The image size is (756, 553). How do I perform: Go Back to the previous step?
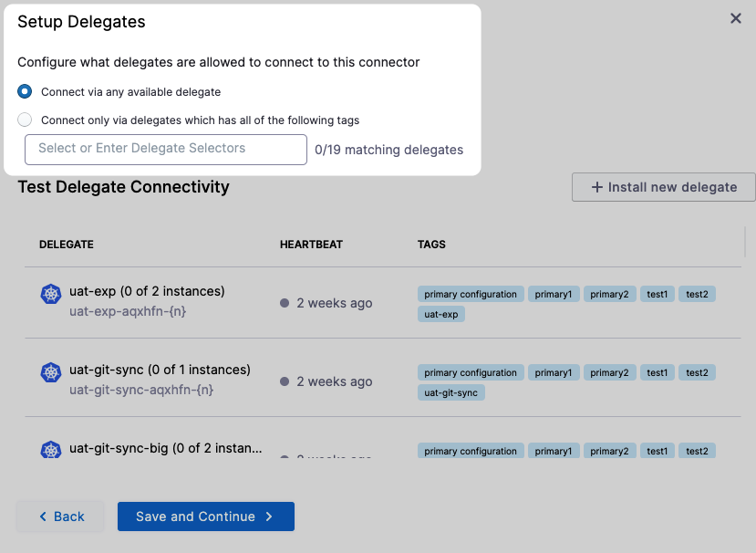61,516
